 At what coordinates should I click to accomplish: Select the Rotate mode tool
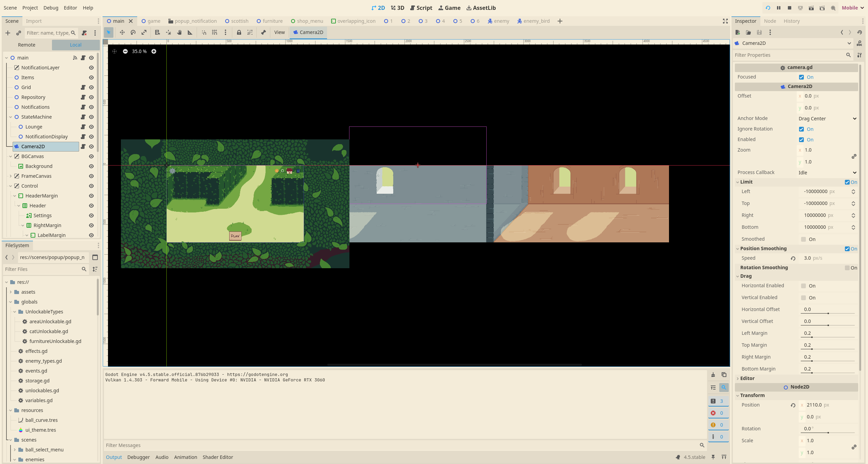click(133, 32)
